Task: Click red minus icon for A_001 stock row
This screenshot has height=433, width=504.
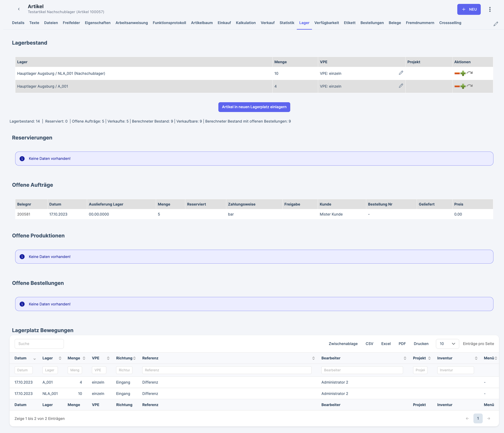Action: [x=457, y=86]
